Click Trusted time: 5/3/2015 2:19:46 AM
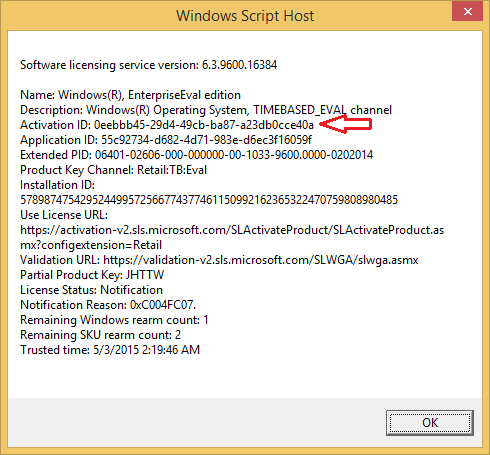 click(x=110, y=350)
